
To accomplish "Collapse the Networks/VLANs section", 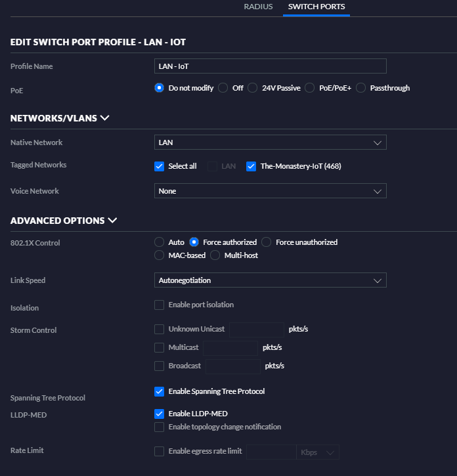I will pyautogui.click(x=104, y=119).
